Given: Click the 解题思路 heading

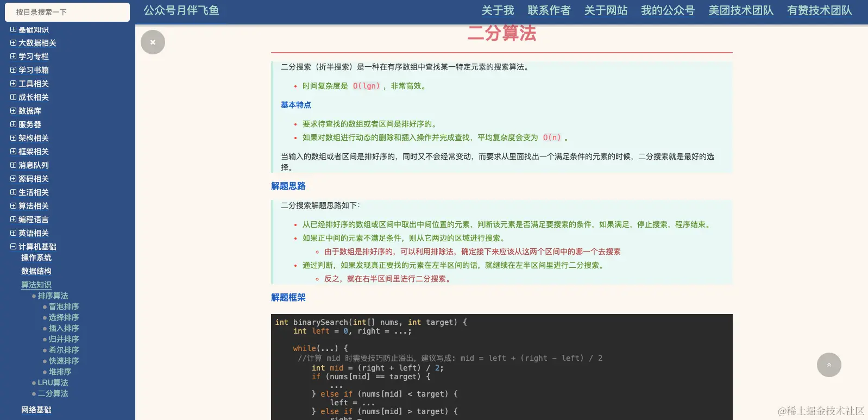Looking at the screenshot, I should [288, 186].
